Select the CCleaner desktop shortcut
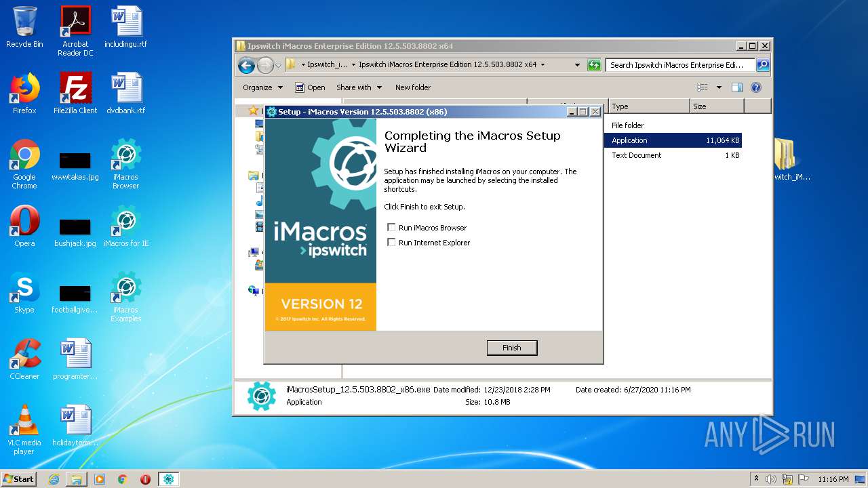 24,359
